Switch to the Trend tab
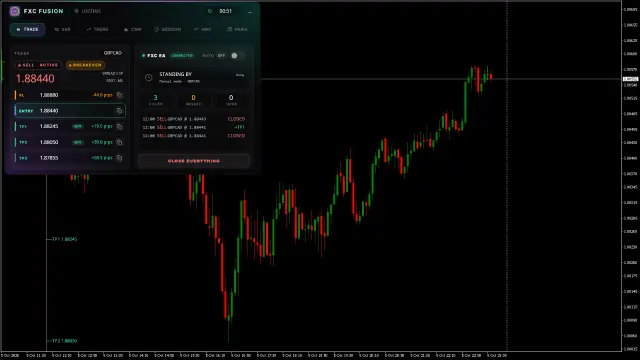Viewport: 640px width, 360px height. tap(98, 29)
